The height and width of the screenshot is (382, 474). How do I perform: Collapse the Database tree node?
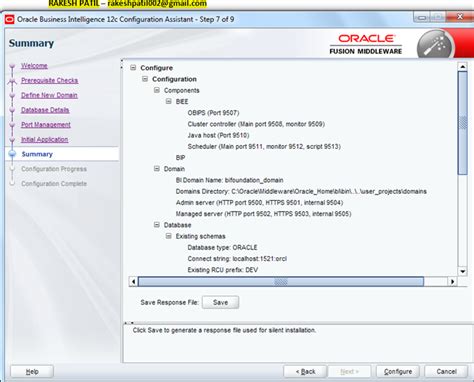click(x=157, y=225)
